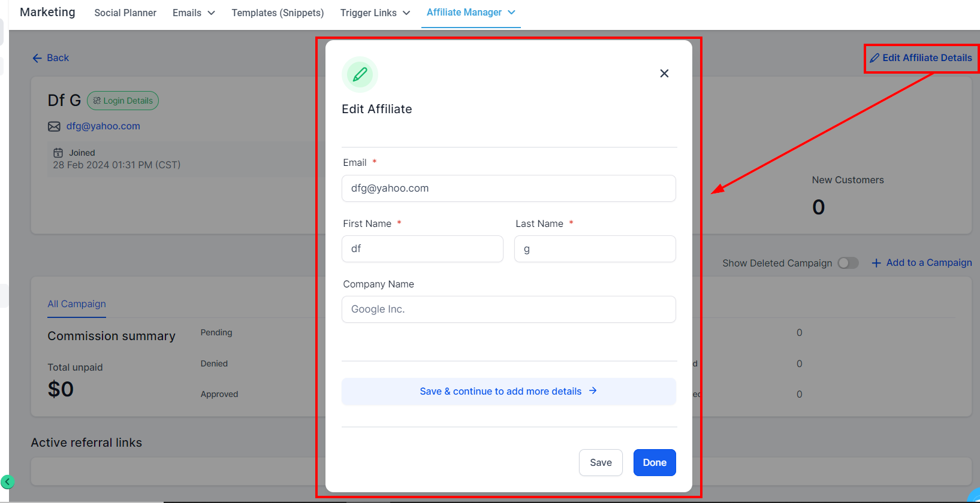Click the blue Done button
The image size is (980, 503).
pos(655,462)
